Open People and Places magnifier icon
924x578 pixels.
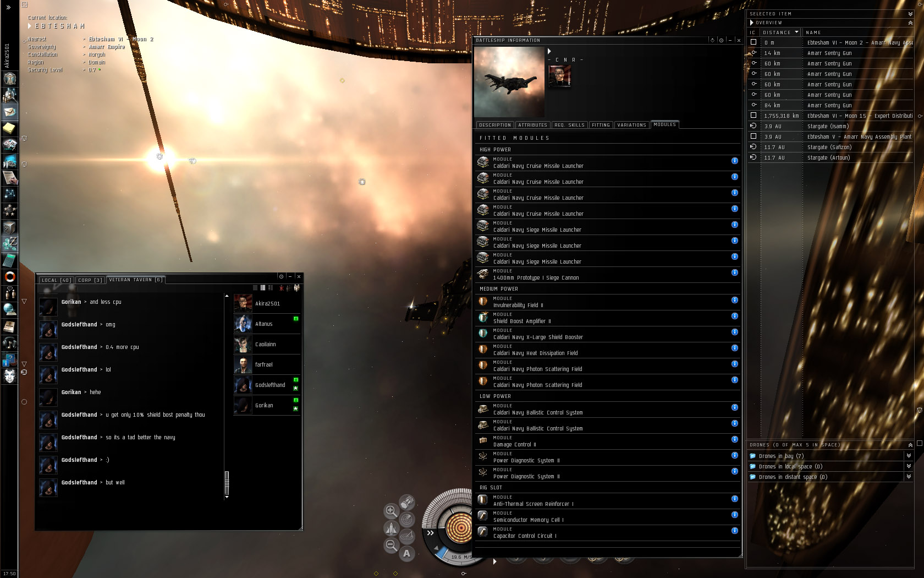click(x=10, y=95)
